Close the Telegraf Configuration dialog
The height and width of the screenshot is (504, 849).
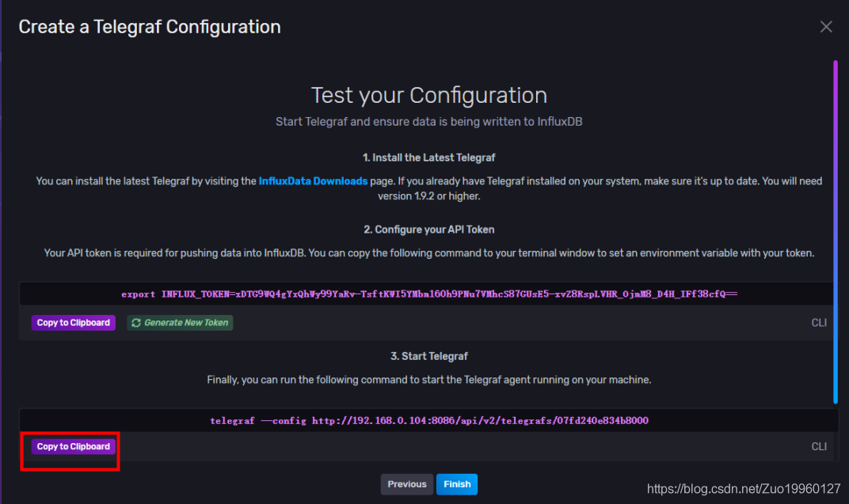coord(826,26)
